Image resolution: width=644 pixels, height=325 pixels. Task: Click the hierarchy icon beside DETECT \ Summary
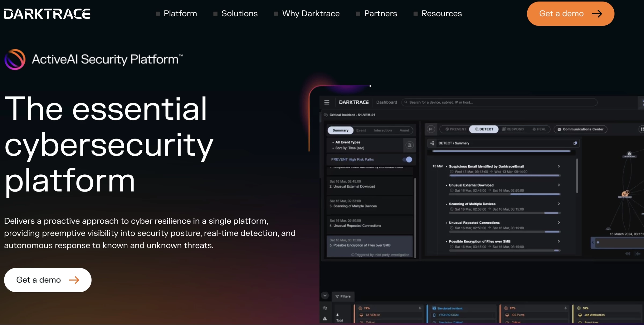click(432, 143)
